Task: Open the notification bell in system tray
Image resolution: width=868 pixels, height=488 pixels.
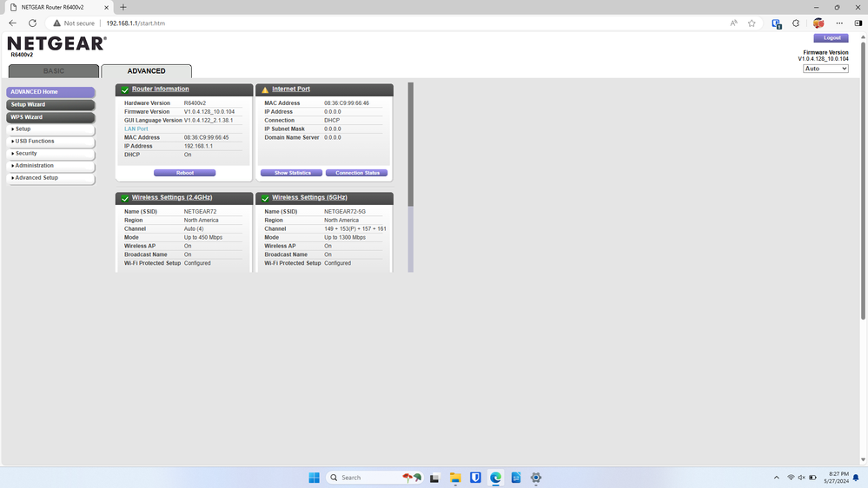Action: (x=856, y=478)
